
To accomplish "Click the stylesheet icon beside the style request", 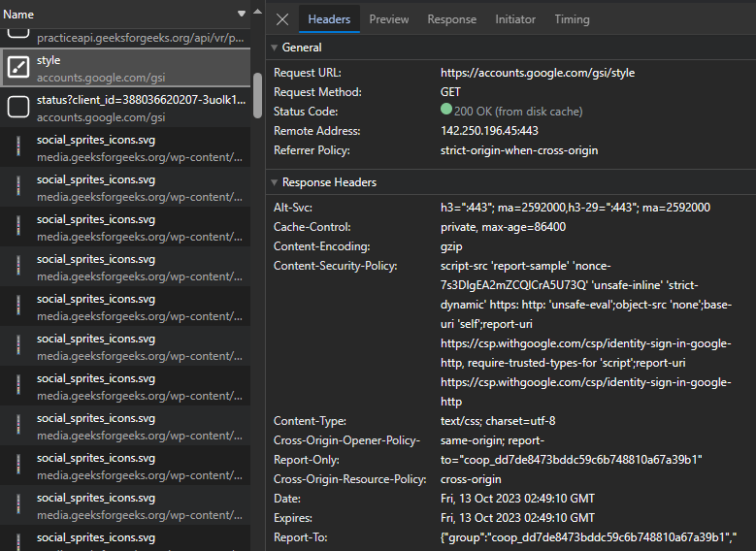I will pos(18,67).
